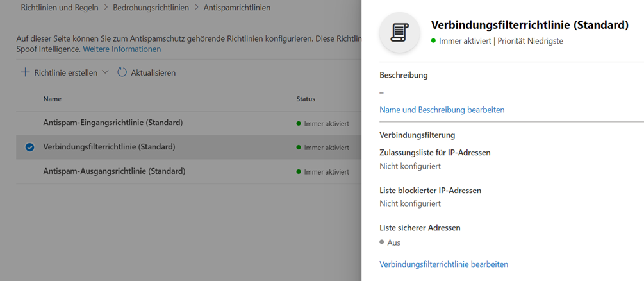Expand the Richtlinie erstellen dropdown chevron
The height and width of the screenshot is (281, 644).
(106, 73)
